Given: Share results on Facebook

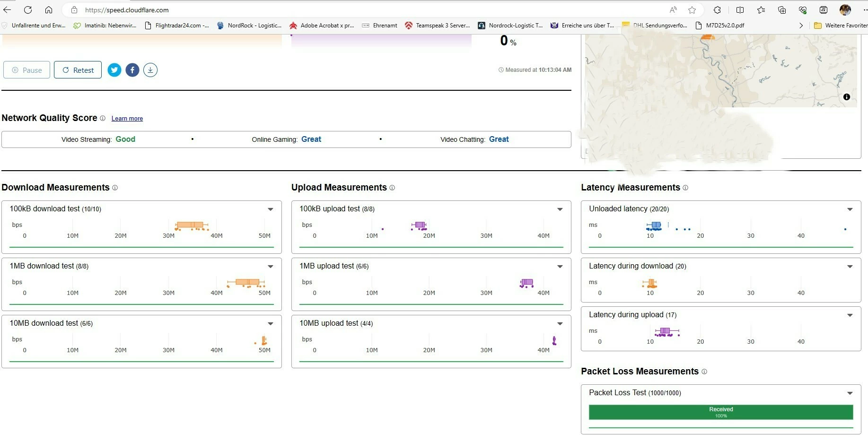Looking at the screenshot, I should tap(132, 70).
